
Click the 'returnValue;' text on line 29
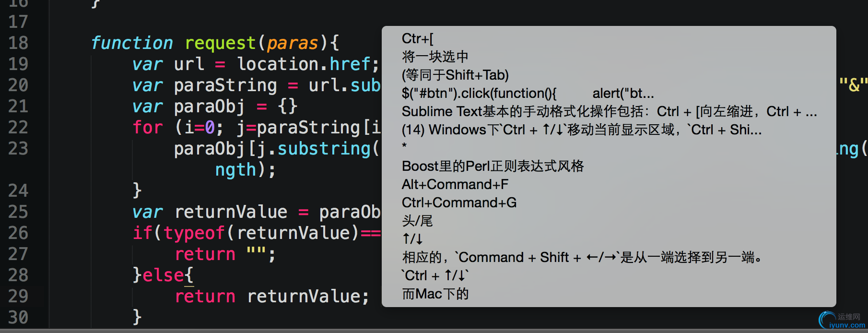point(308,297)
